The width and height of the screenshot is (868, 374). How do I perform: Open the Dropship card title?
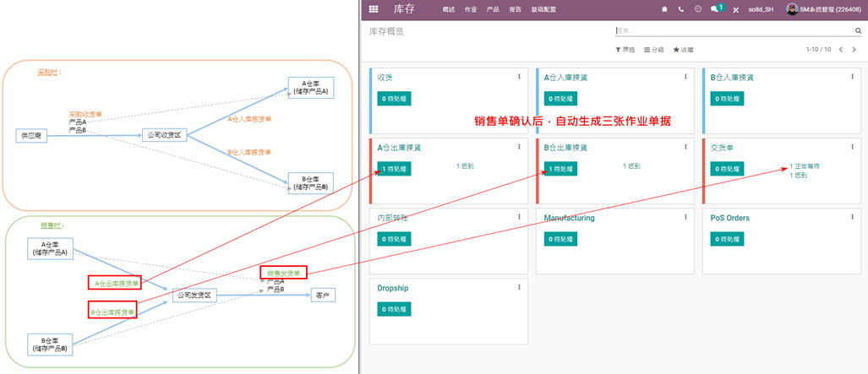[393, 288]
